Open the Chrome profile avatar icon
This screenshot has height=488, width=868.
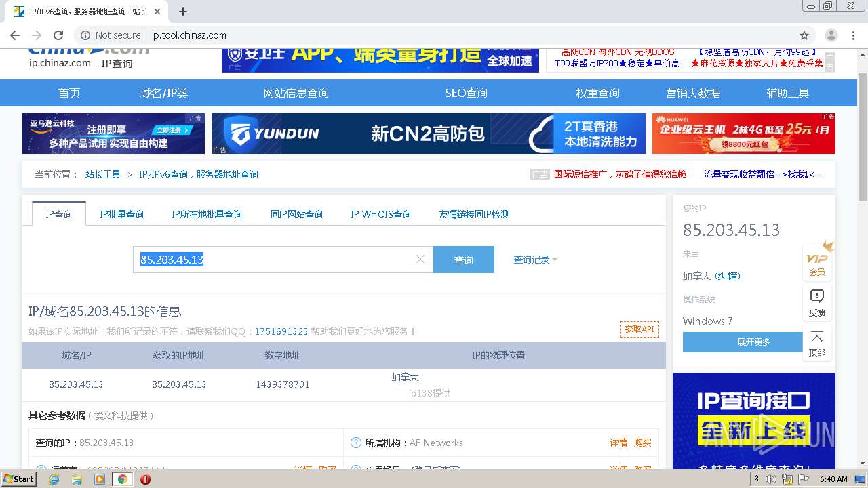831,35
